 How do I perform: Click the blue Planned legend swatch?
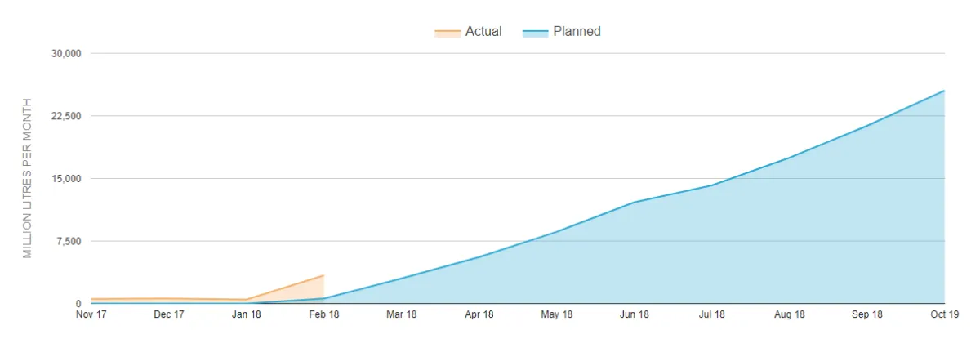(534, 33)
